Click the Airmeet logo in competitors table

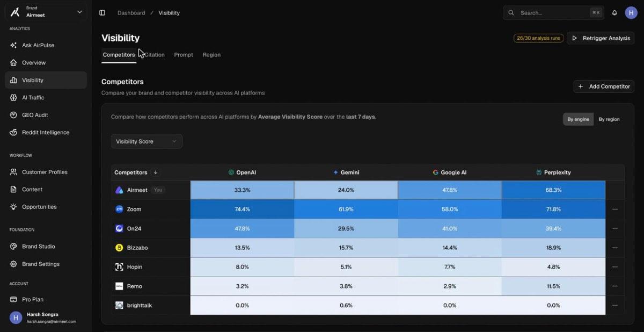point(119,190)
